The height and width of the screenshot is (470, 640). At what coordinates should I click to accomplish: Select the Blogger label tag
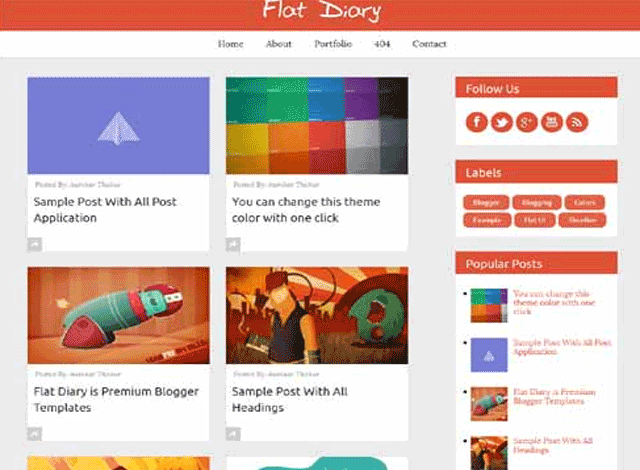486,202
